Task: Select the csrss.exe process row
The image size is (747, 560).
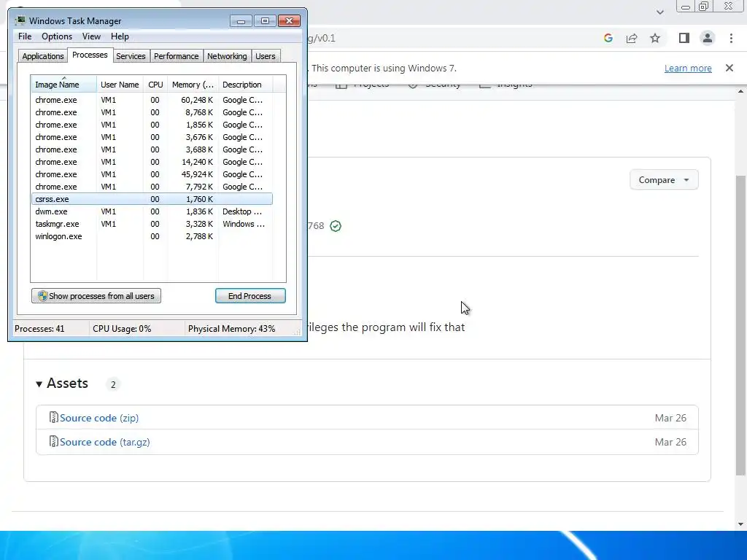Action: tap(152, 199)
